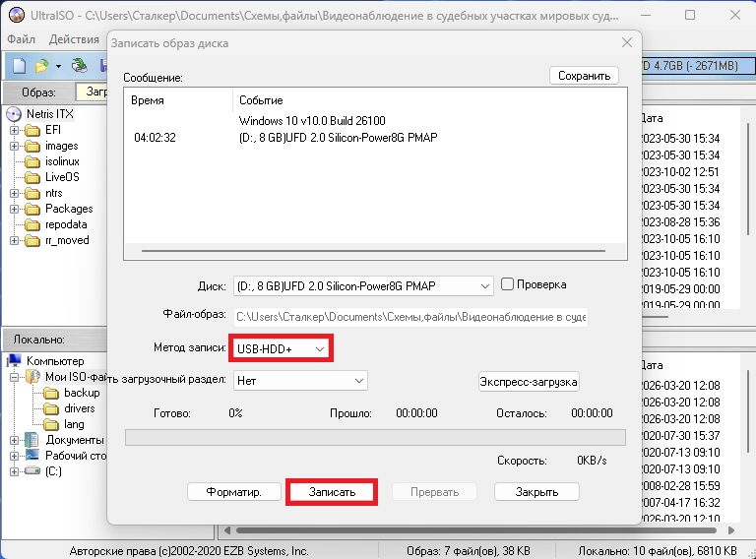Click the drivers folder icon
The width and height of the screenshot is (756, 559).
pyautogui.click(x=51, y=409)
